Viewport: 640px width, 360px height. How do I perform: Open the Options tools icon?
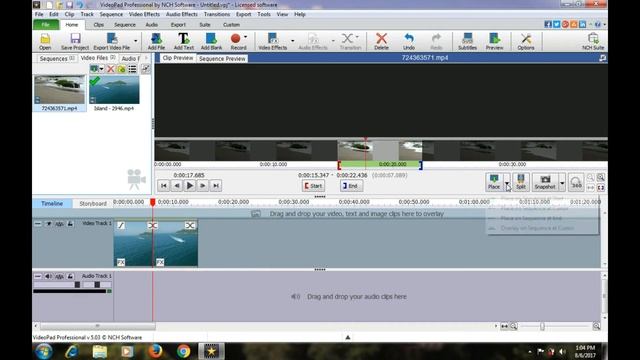[x=526, y=41]
